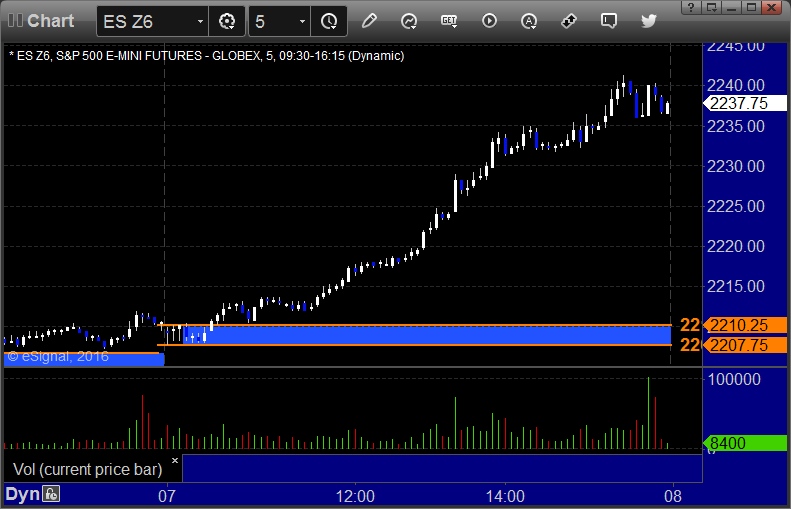Click the refresh/reload chart icon

coord(409,20)
